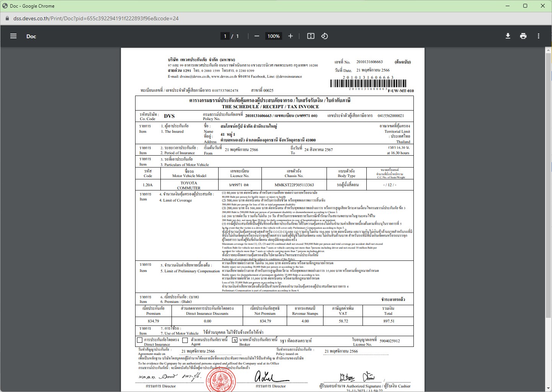Check the Direct Insurance checkbox
Screen dimensions: 552x392
pos(140,340)
